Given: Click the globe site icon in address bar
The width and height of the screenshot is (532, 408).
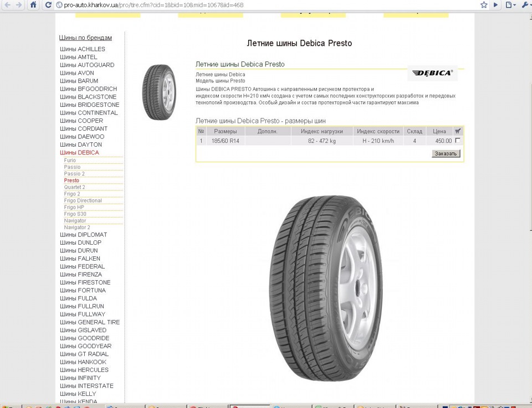Looking at the screenshot, I should tap(59, 5).
